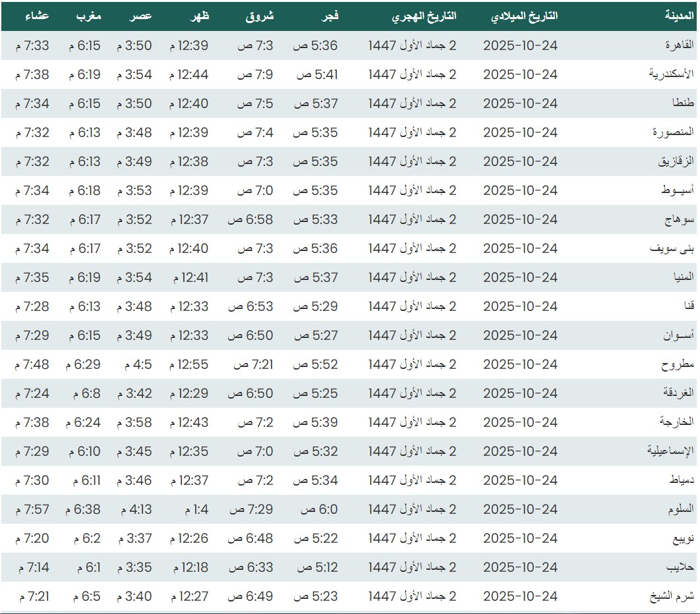The height and width of the screenshot is (614, 700).
Task: Select the فجر column header
Action: 330,16
